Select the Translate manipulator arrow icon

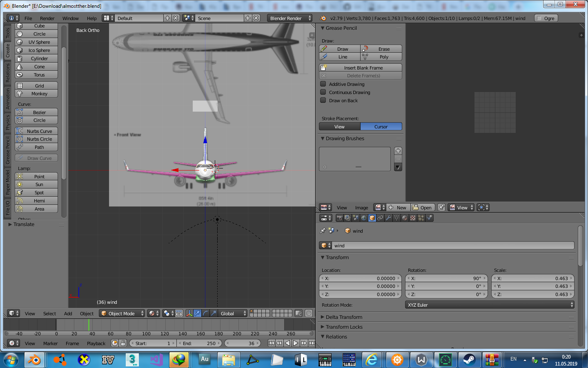pyautogui.click(x=197, y=314)
